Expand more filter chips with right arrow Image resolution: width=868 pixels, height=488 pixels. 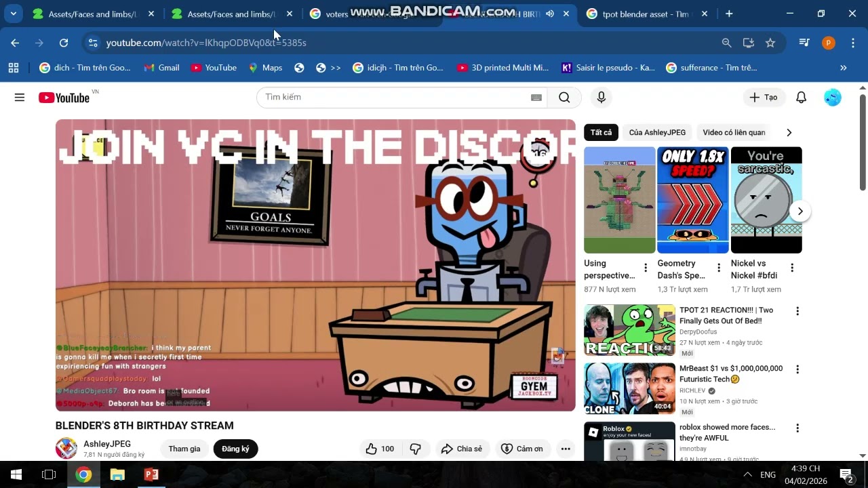tap(789, 133)
